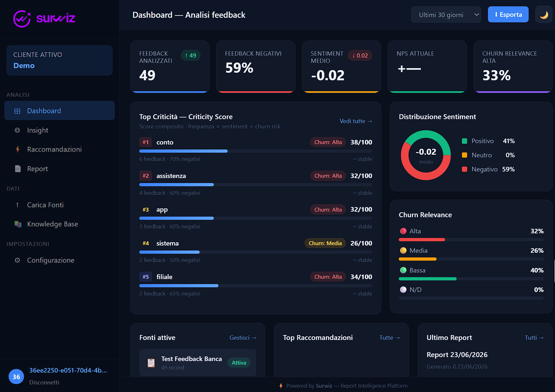Click the green Bassa churn dot
Screen dimensions: 555x392
(x=403, y=270)
